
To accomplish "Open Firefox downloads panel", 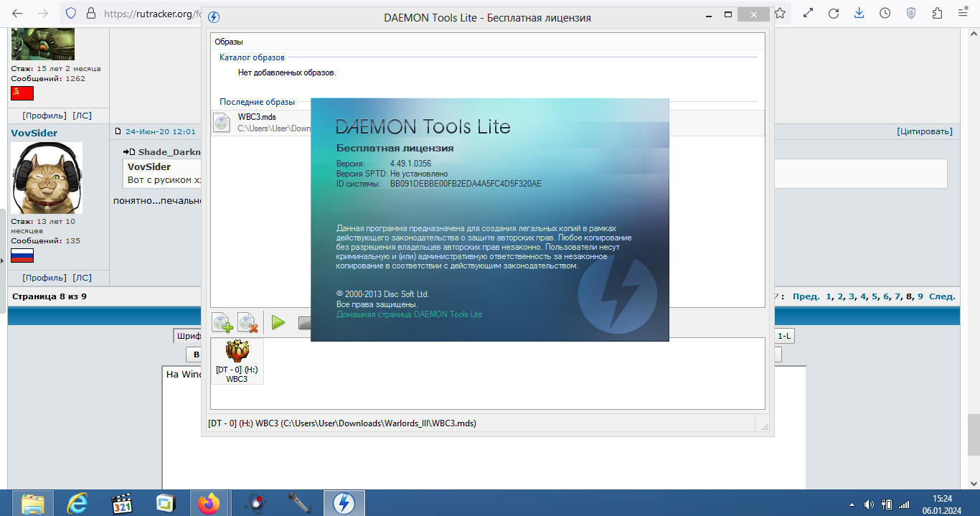I will pos(859,13).
